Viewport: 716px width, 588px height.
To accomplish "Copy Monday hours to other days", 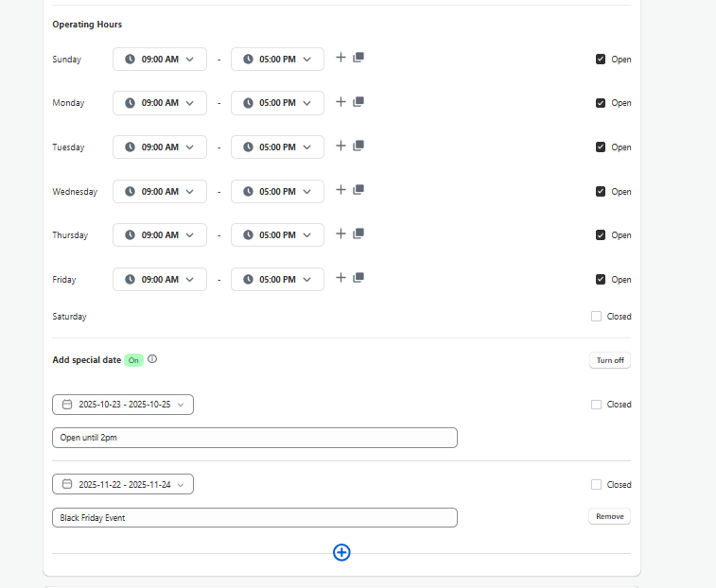I will pyautogui.click(x=358, y=102).
